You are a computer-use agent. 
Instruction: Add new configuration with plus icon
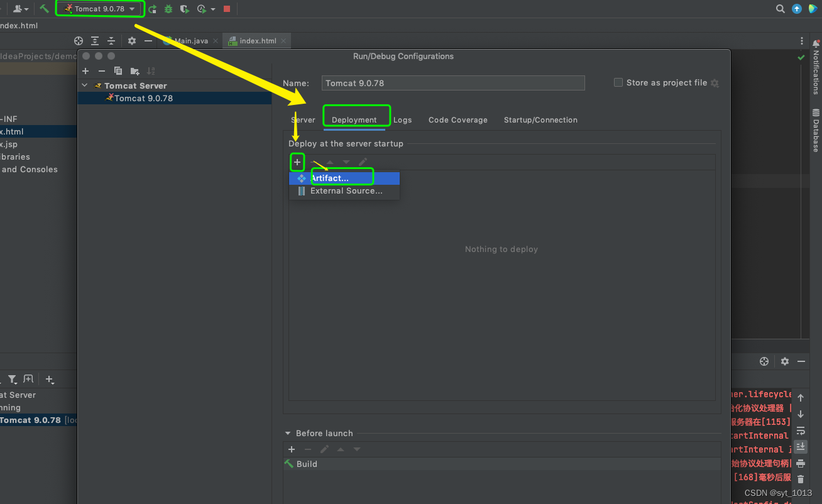coord(85,71)
